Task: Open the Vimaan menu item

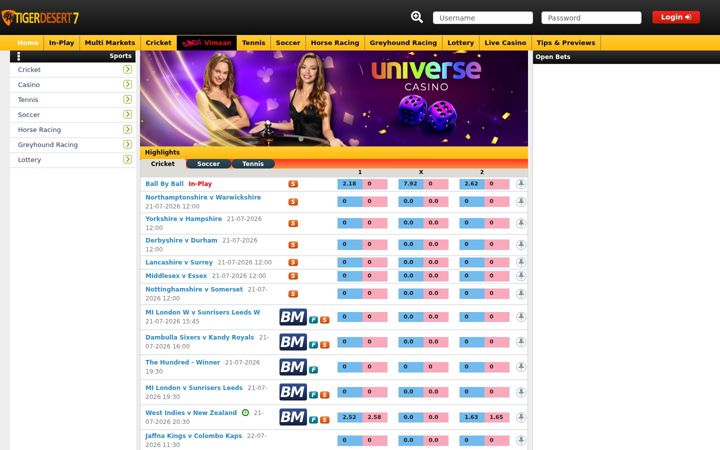Action: [x=207, y=43]
